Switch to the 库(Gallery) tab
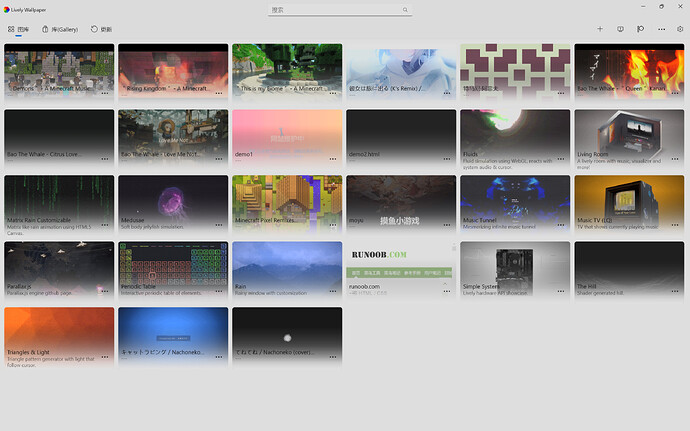The width and height of the screenshot is (690, 431). (x=60, y=29)
